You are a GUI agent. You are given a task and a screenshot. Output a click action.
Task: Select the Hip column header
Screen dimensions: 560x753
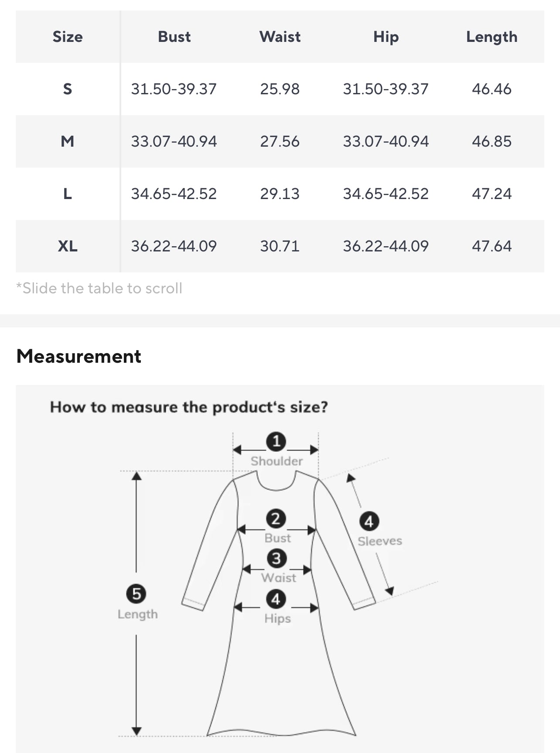[x=386, y=37]
